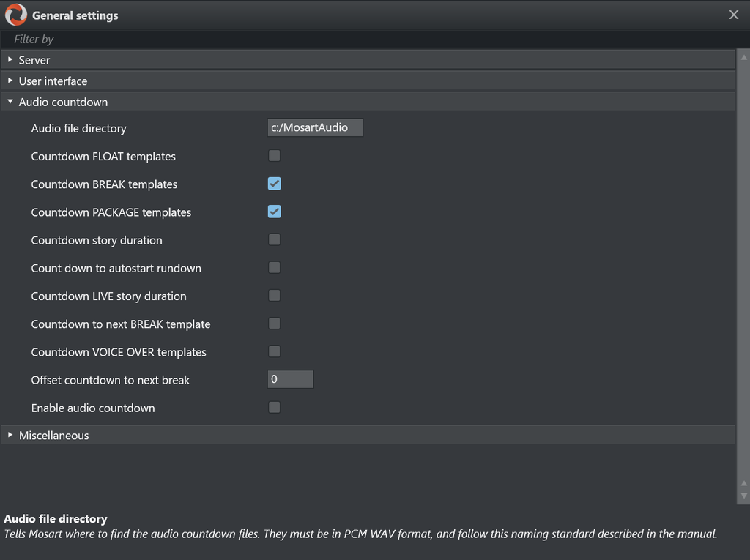Enable Countdown VOICE OVER templates
This screenshot has width=750, height=560.
(x=274, y=351)
